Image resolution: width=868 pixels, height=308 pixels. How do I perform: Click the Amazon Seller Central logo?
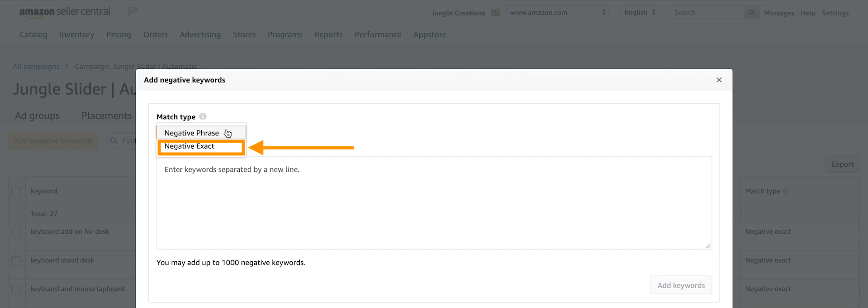coord(65,12)
